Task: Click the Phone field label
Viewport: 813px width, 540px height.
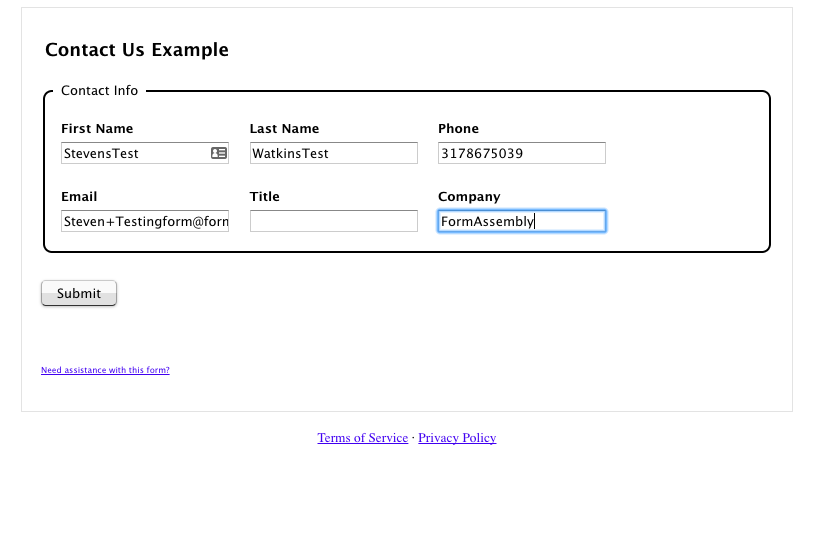Action: click(458, 129)
